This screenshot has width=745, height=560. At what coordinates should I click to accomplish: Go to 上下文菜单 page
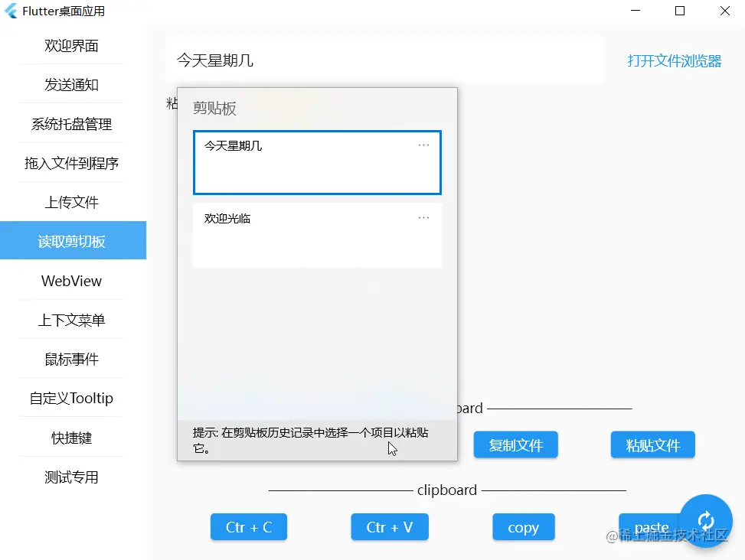71,320
